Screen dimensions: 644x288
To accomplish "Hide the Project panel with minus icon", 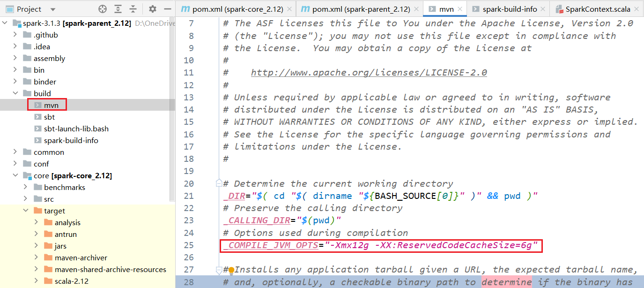I will coord(168,9).
